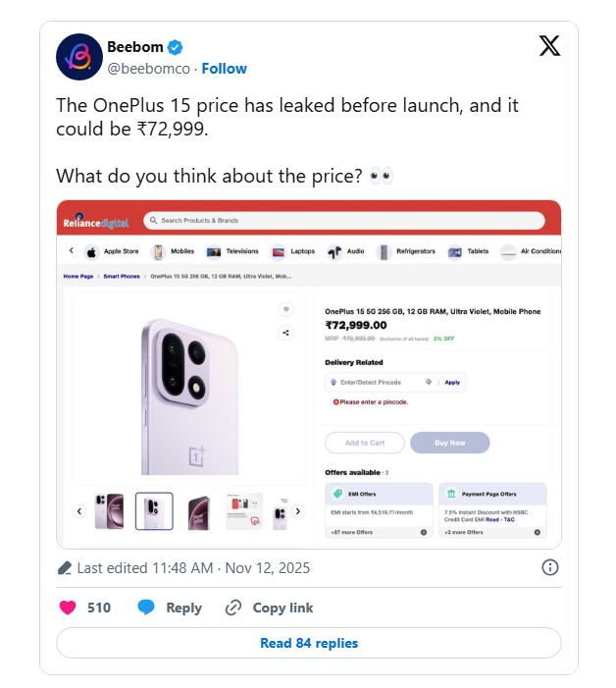Click the Copy link text
Image resolution: width=616 pixels, height=688 pixels.
coord(282,608)
